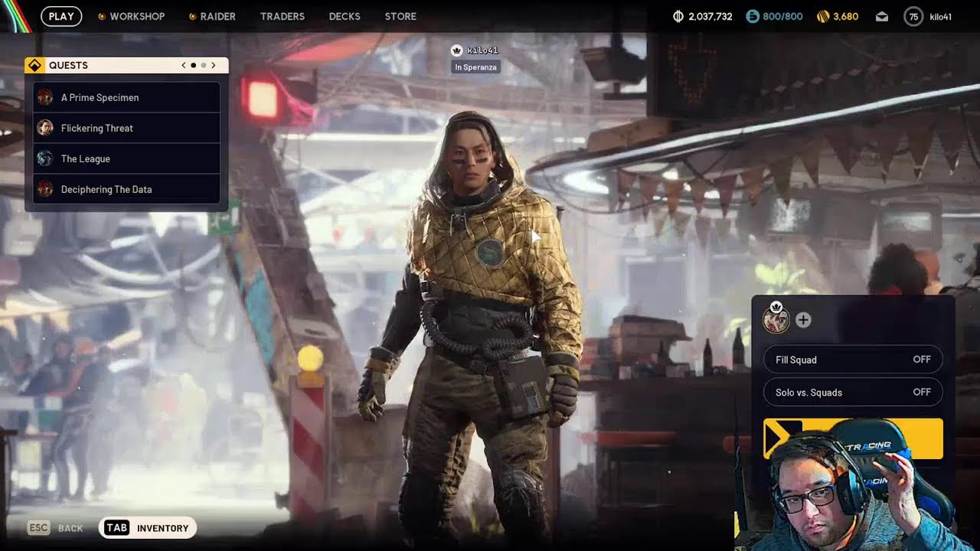Visit the STORE tab
This screenshot has height=551, width=980.
(400, 16)
